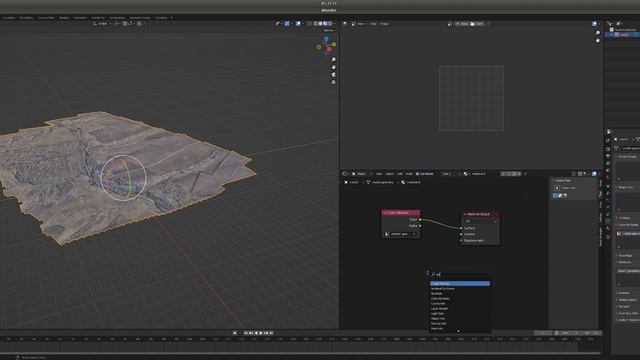Expand the Vertex Groups panel
This screenshot has width=640, height=360.
pos(627,157)
